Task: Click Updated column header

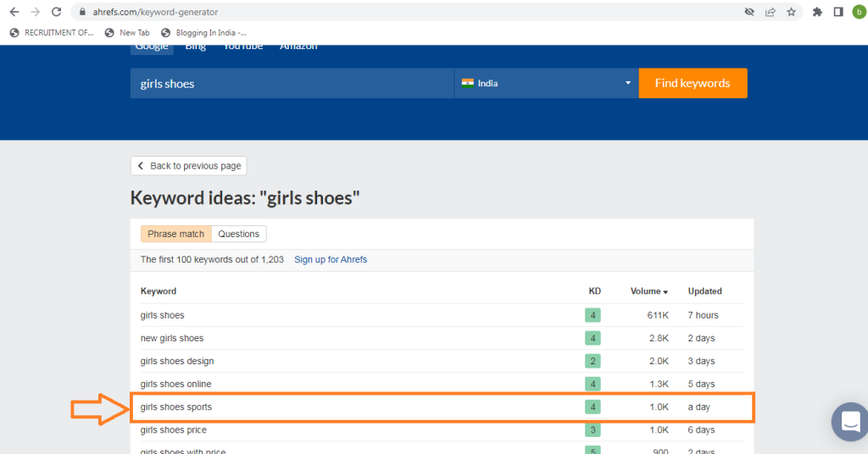Action: point(704,291)
